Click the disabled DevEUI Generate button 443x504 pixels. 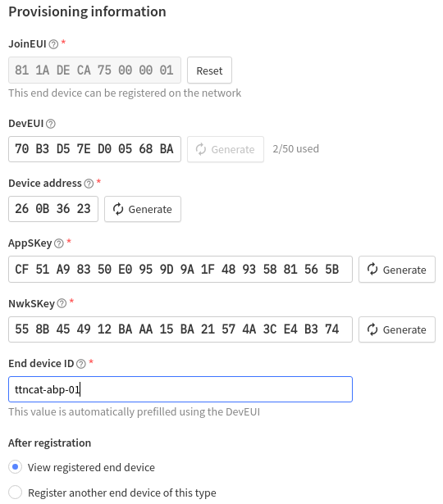click(x=226, y=149)
